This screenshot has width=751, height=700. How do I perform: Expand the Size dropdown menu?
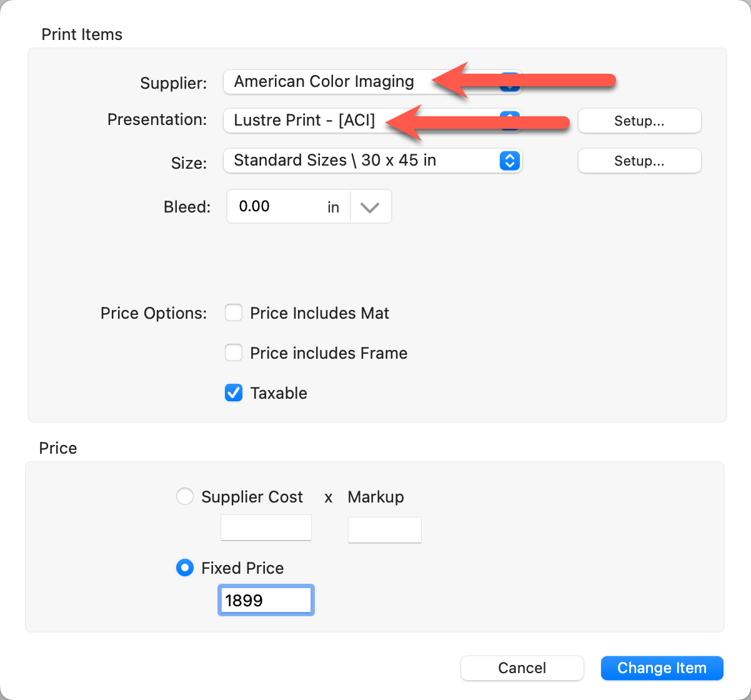[362, 161]
